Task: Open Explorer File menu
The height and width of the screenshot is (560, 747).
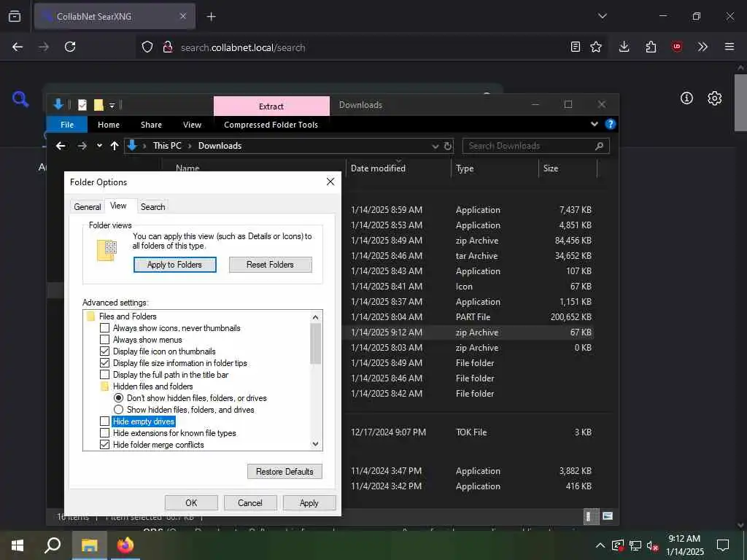Action: tap(67, 124)
